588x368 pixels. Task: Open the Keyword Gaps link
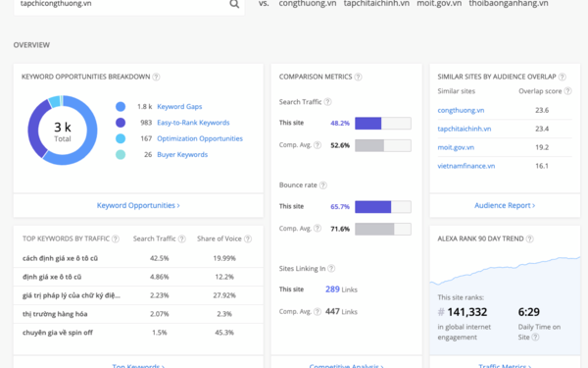click(x=179, y=107)
